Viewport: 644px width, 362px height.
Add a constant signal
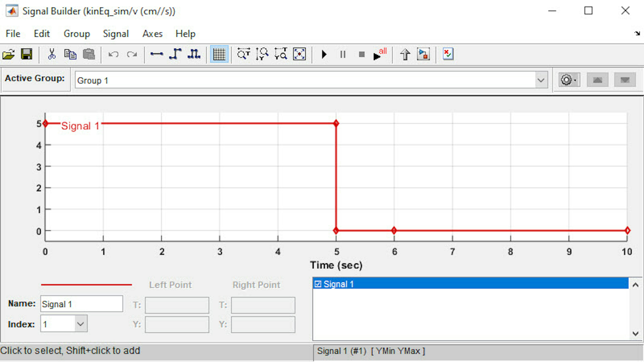point(157,54)
